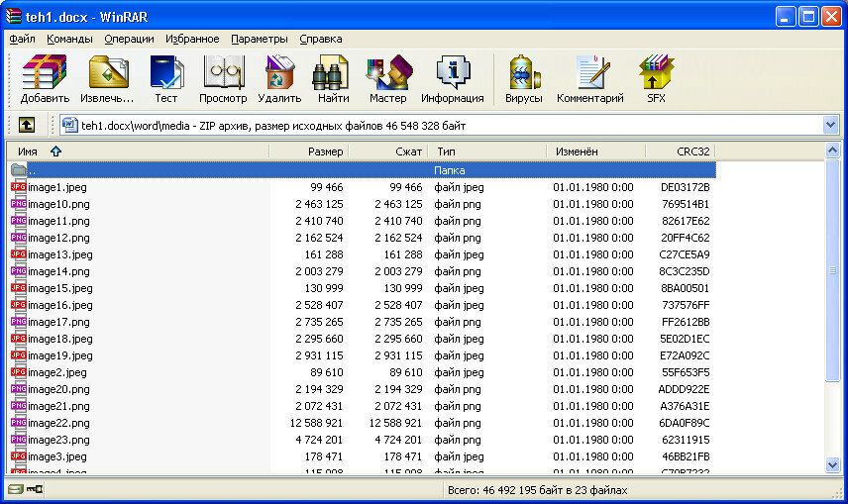Go up one folder level arrow button
Image resolution: width=848 pixels, height=504 pixels.
[27, 126]
